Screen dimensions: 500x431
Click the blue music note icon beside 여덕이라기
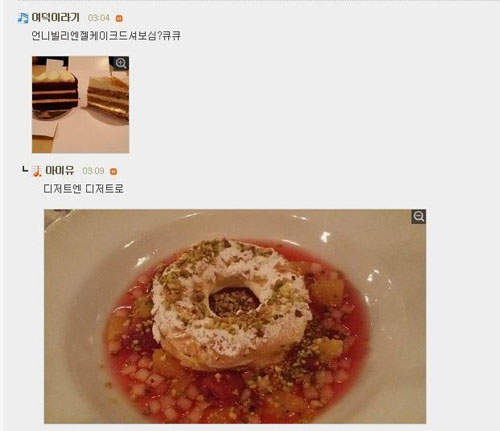(x=23, y=18)
